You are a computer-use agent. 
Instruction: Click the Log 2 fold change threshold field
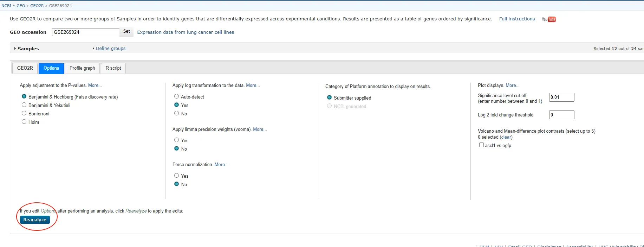(x=561, y=115)
